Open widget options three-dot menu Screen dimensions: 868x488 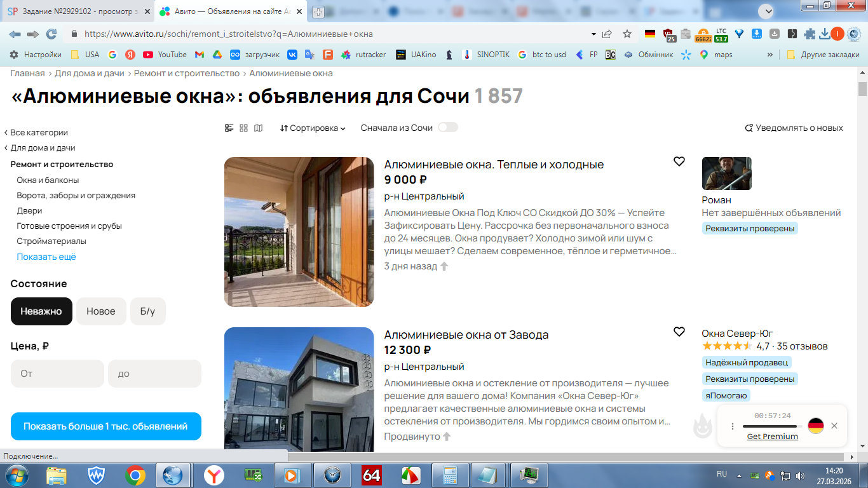pos(733,426)
